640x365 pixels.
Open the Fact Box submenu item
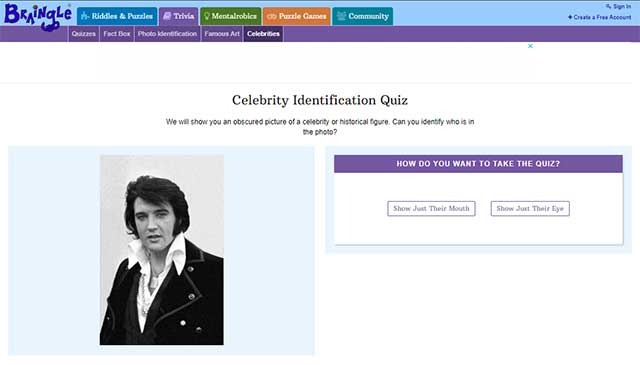pos(117,34)
